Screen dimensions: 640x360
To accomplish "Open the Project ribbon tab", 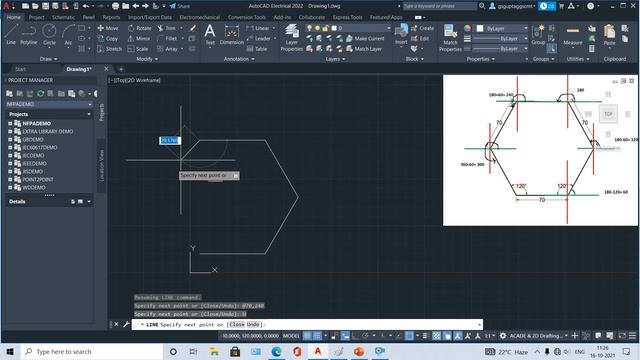I will (x=36, y=17).
